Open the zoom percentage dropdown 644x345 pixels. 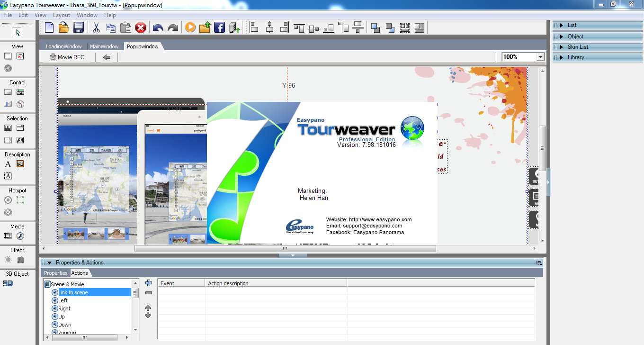[540, 57]
